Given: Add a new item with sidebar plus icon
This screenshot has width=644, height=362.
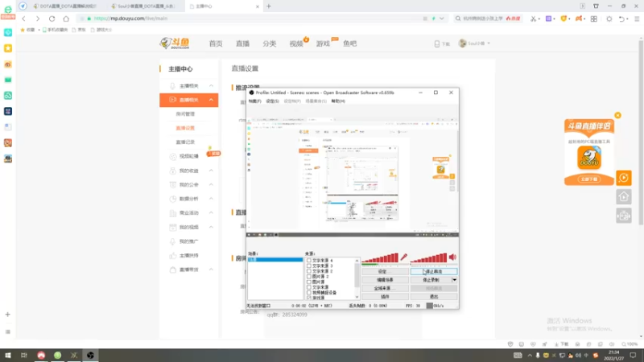Looking at the screenshot, I should pos(8,315).
